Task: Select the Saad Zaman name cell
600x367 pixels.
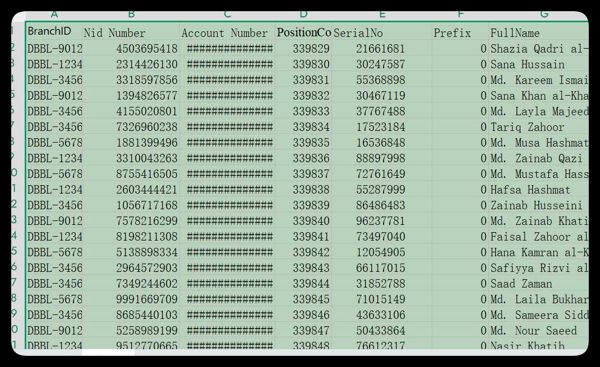Action: tap(539, 284)
